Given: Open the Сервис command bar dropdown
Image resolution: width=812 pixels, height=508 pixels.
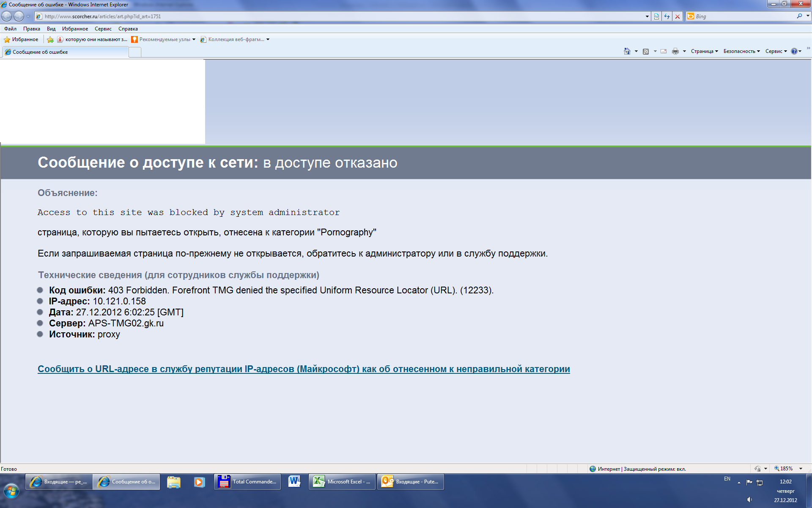Looking at the screenshot, I should (x=776, y=51).
